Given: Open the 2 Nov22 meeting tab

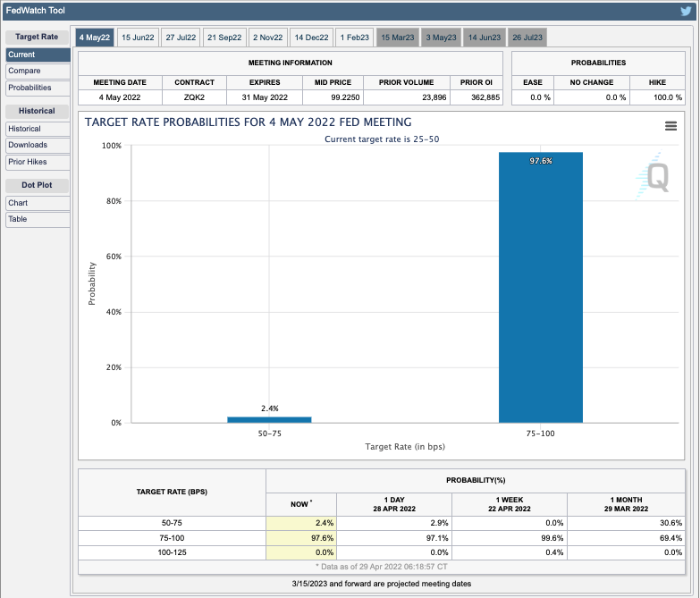Looking at the screenshot, I should click(268, 38).
